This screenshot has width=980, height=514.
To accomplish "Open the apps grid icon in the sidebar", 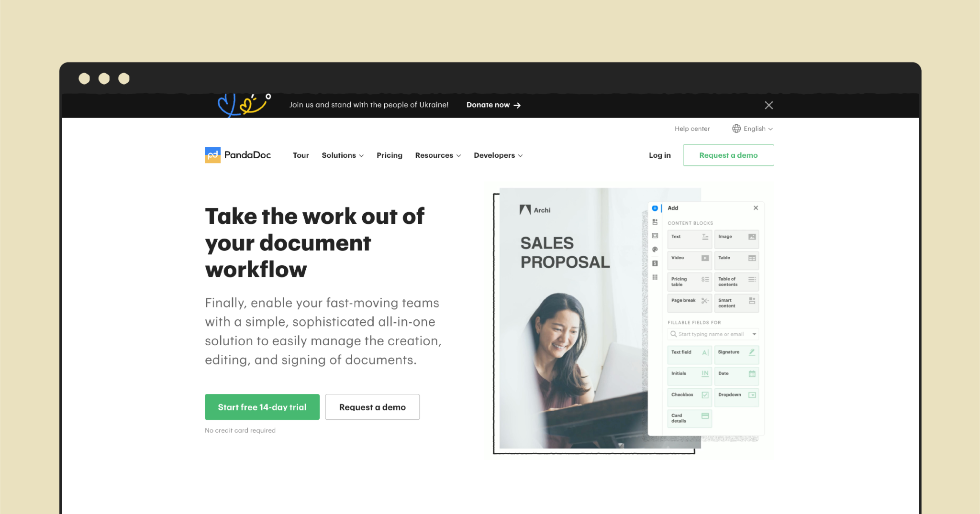I will [655, 277].
